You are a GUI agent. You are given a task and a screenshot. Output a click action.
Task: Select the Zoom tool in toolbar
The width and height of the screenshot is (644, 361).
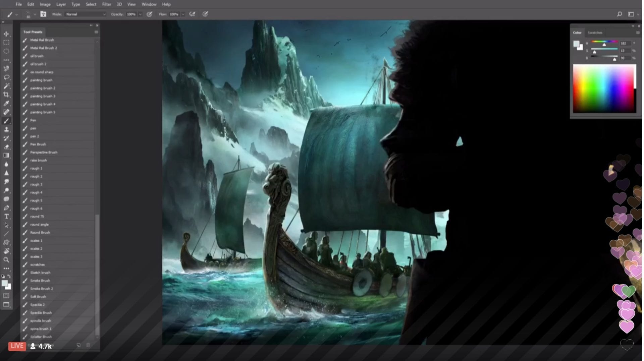point(6,260)
